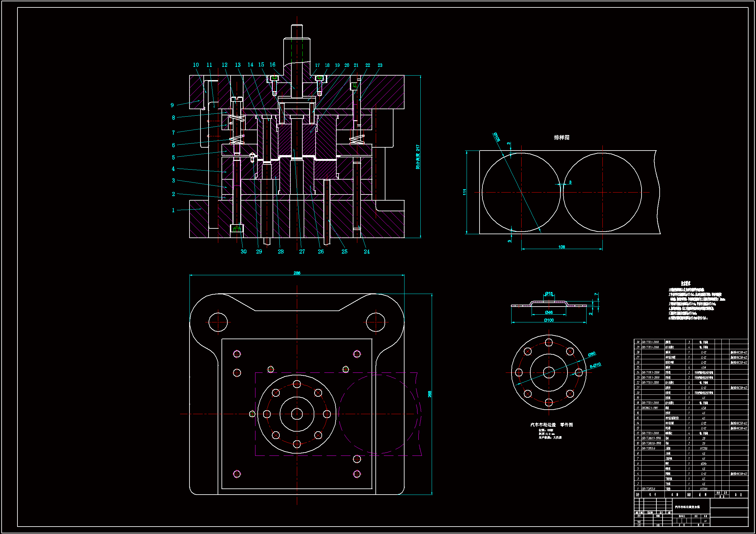756x534 pixels.
Task: Select the 286 width dimension text
Action: click(x=297, y=273)
